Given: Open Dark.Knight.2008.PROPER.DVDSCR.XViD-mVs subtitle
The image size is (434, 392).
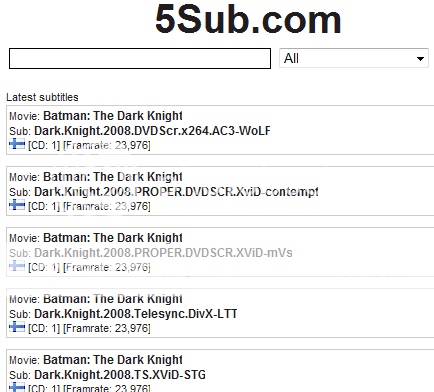Looking at the screenshot, I should (163, 253).
